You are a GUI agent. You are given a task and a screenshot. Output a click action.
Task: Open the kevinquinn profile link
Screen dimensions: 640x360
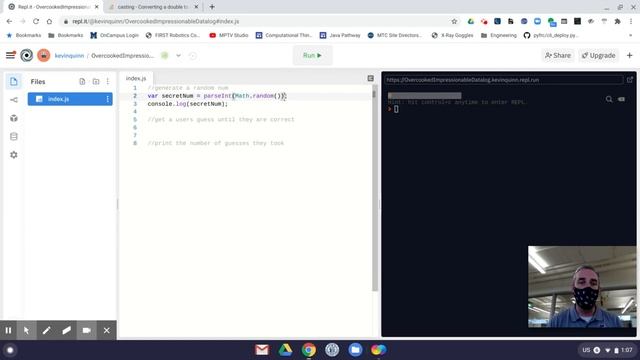(69, 56)
